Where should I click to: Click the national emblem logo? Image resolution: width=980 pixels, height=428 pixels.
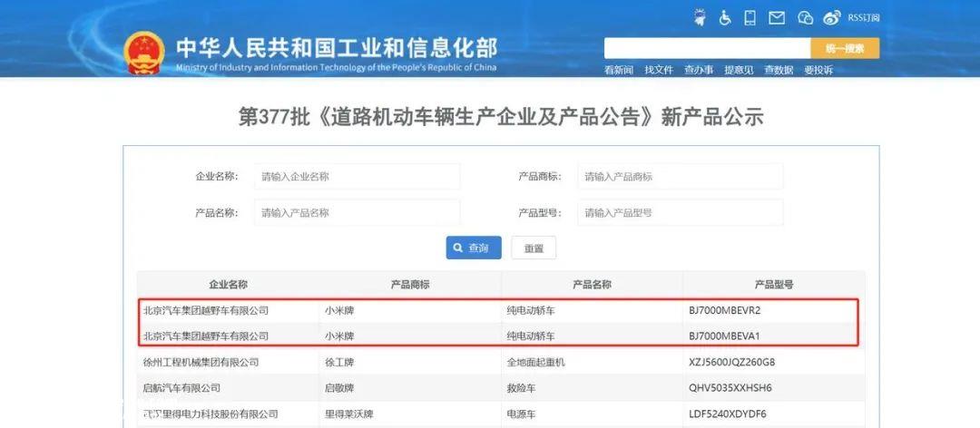coord(144,53)
